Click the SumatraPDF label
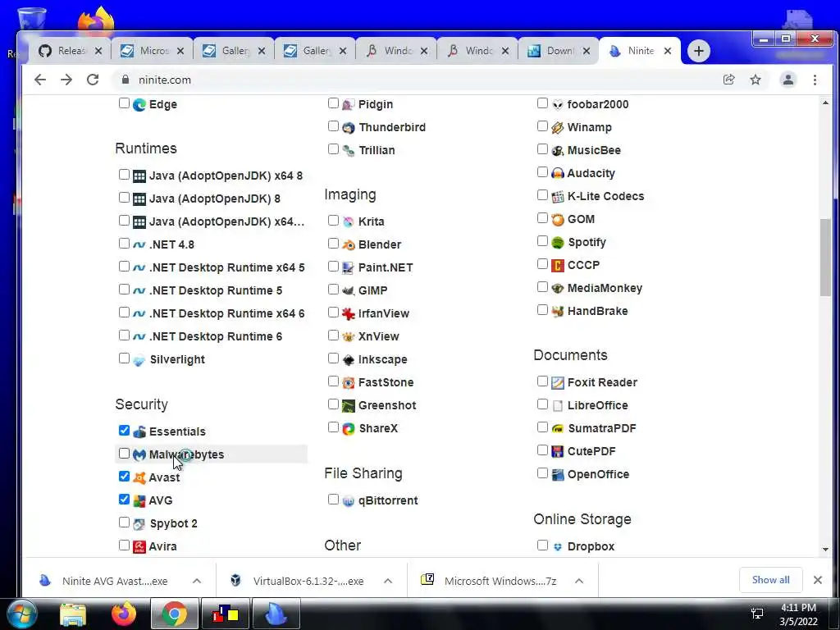Viewport: 840px width, 630px height. (x=601, y=428)
